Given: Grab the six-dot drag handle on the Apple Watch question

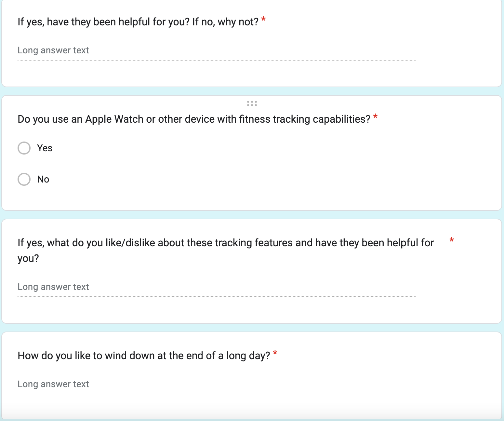Looking at the screenshot, I should click(x=252, y=103).
